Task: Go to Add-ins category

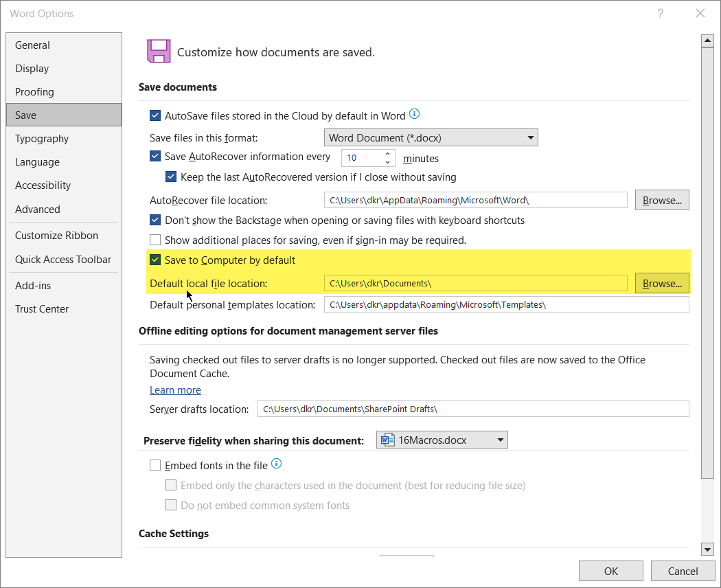Action: [x=64, y=286]
